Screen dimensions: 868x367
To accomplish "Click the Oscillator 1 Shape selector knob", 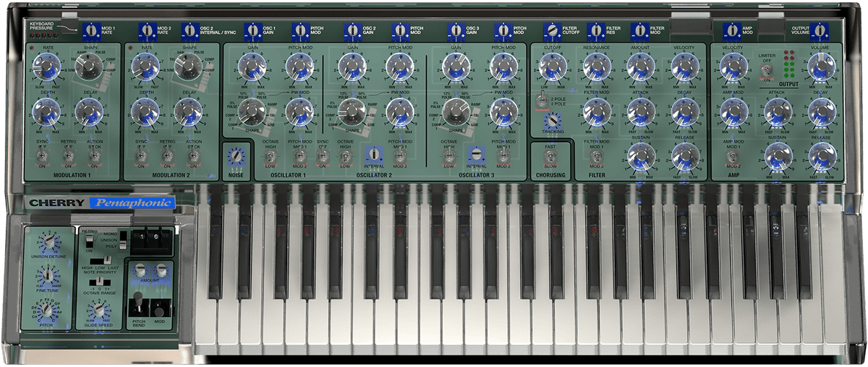I will tap(251, 111).
